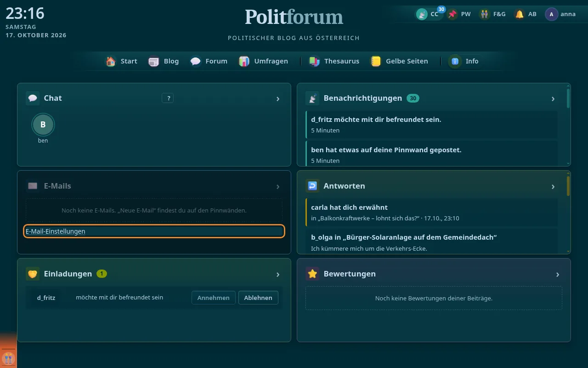Click the Bewertungen star icon

312,274
